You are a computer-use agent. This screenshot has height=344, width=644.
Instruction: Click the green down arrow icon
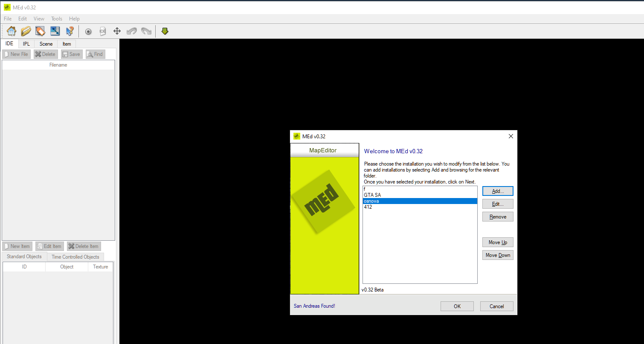click(x=165, y=31)
